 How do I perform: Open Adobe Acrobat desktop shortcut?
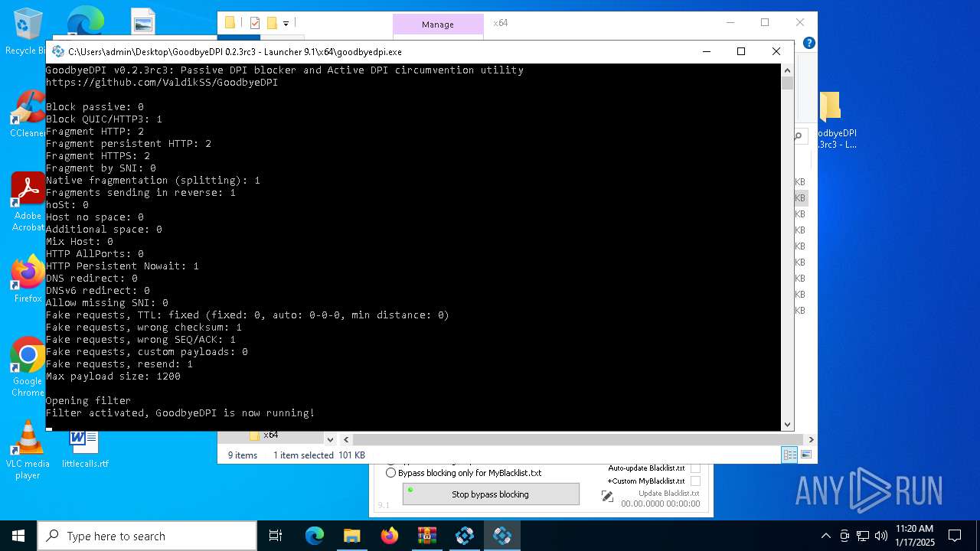[x=28, y=201]
